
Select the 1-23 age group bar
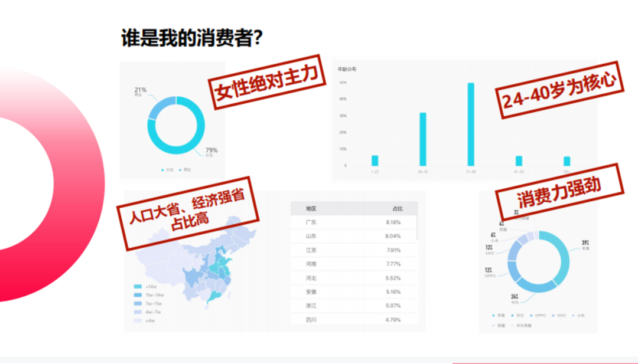[375, 160]
